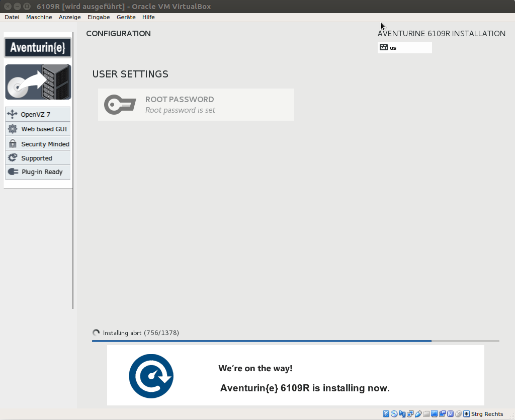Click the installation progress bar
The height and width of the screenshot is (420, 515).
click(296, 341)
